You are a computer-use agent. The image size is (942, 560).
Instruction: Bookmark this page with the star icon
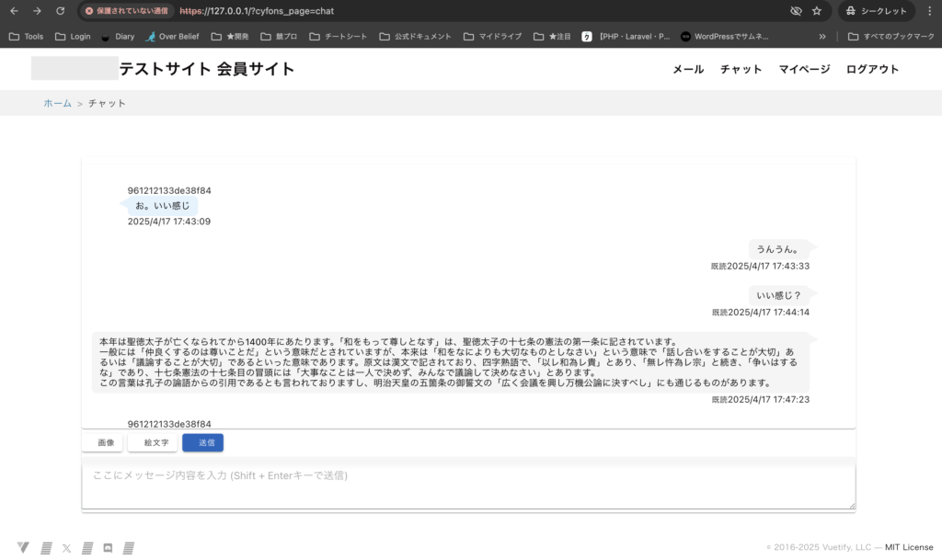[x=817, y=11]
